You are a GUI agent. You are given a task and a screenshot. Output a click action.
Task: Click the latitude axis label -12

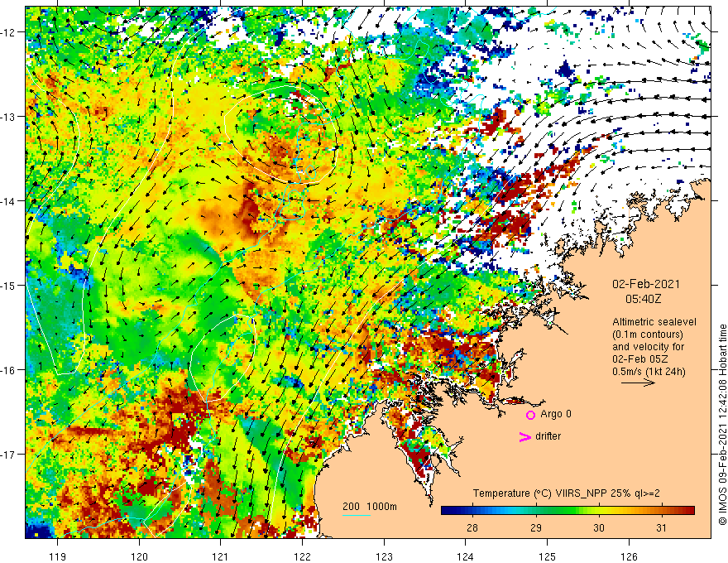coord(8,32)
